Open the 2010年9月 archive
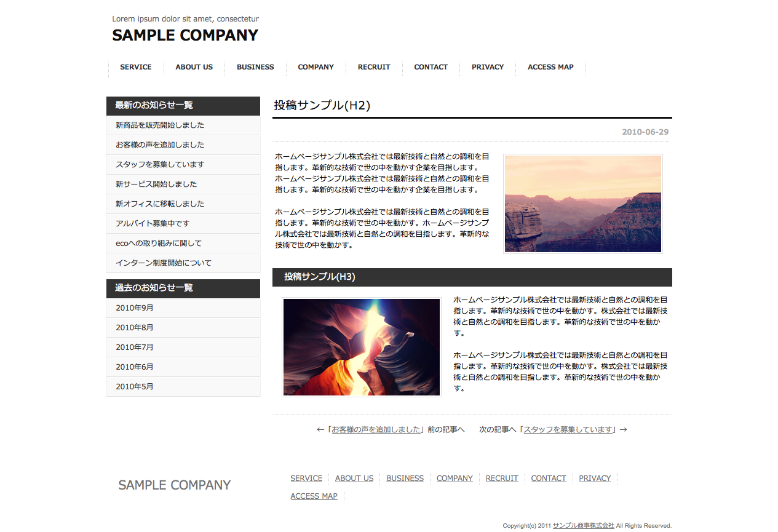778x532 pixels. coord(135,308)
